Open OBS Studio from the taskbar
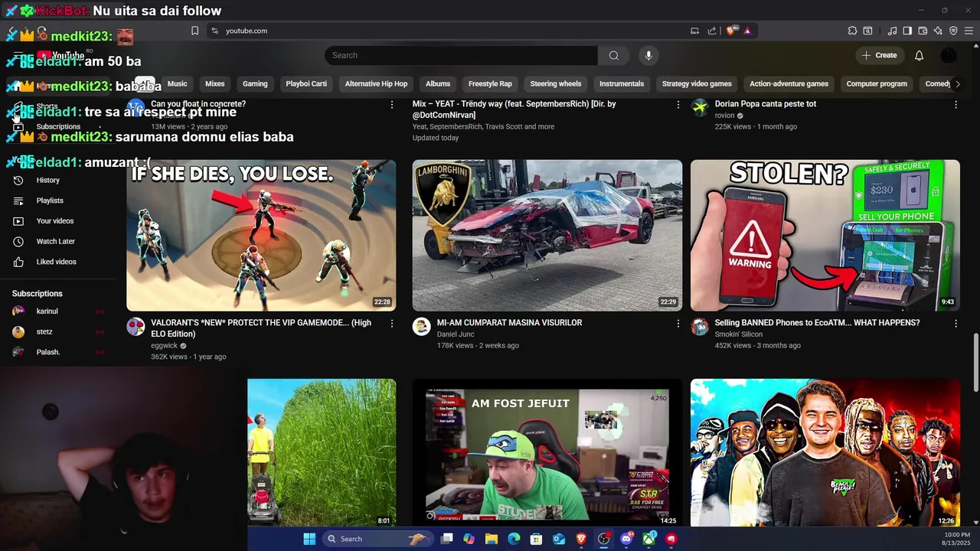980x551 pixels. (x=604, y=539)
